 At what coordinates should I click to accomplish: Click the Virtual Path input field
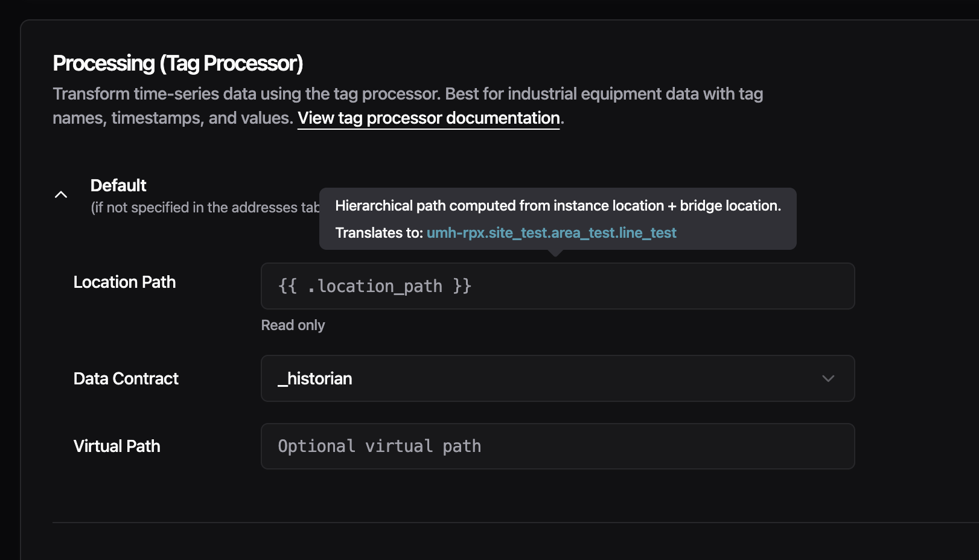point(558,446)
